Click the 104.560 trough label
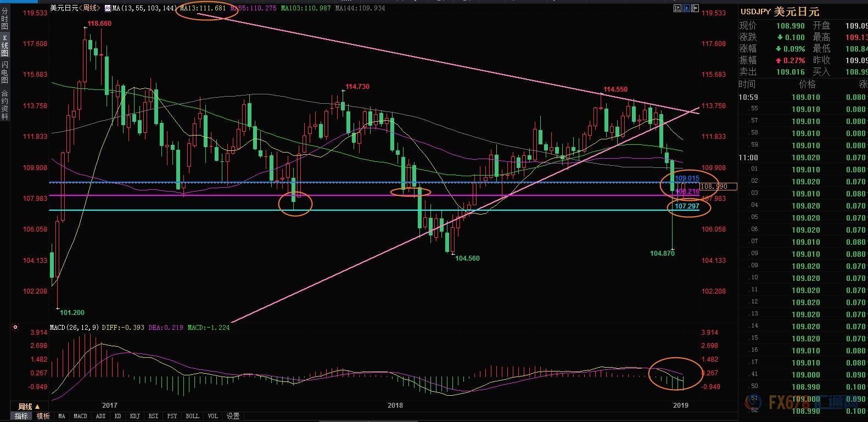Image resolution: width=868 pixels, height=422 pixels. click(x=467, y=258)
